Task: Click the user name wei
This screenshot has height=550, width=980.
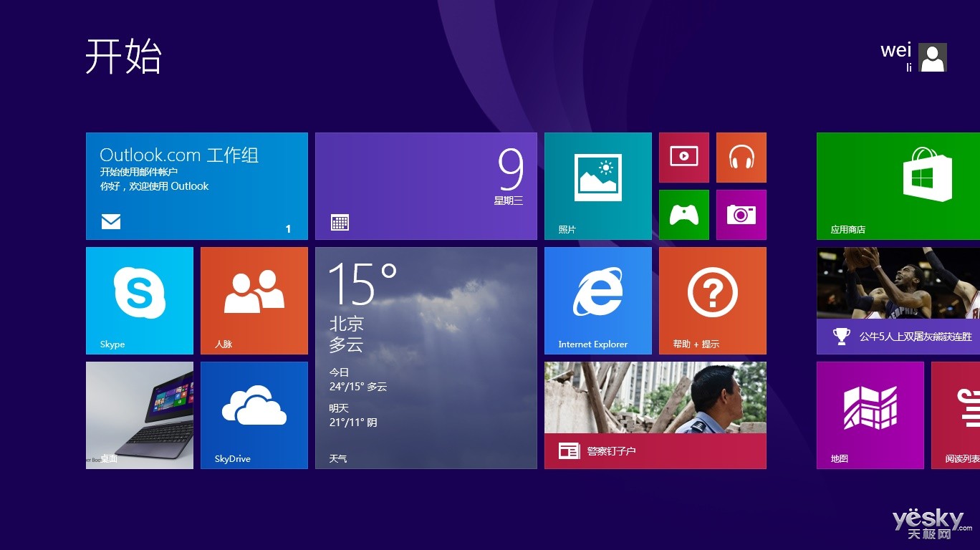Action: pyautogui.click(x=896, y=49)
